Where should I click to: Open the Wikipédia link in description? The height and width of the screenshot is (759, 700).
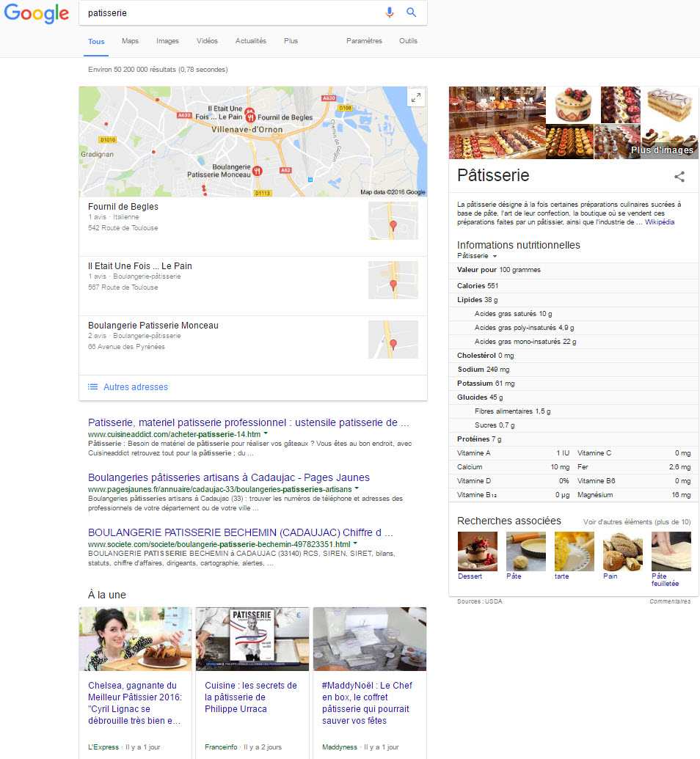(x=660, y=221)
